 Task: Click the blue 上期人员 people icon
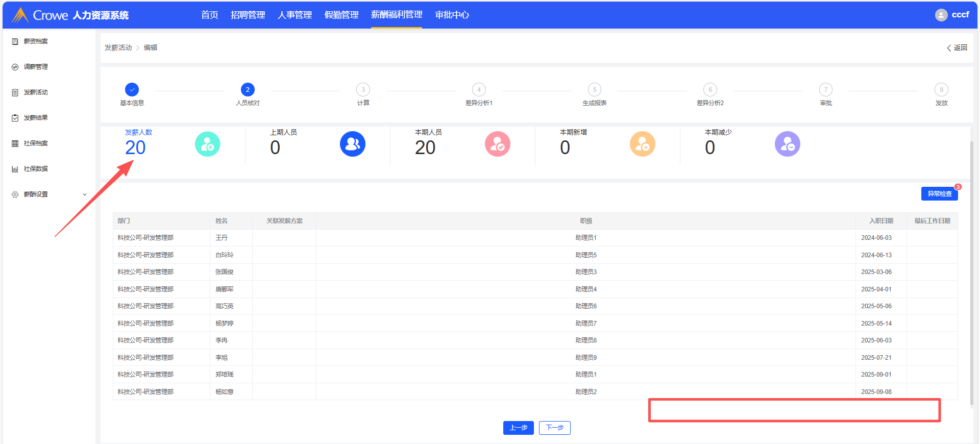[x=352, y=144]
